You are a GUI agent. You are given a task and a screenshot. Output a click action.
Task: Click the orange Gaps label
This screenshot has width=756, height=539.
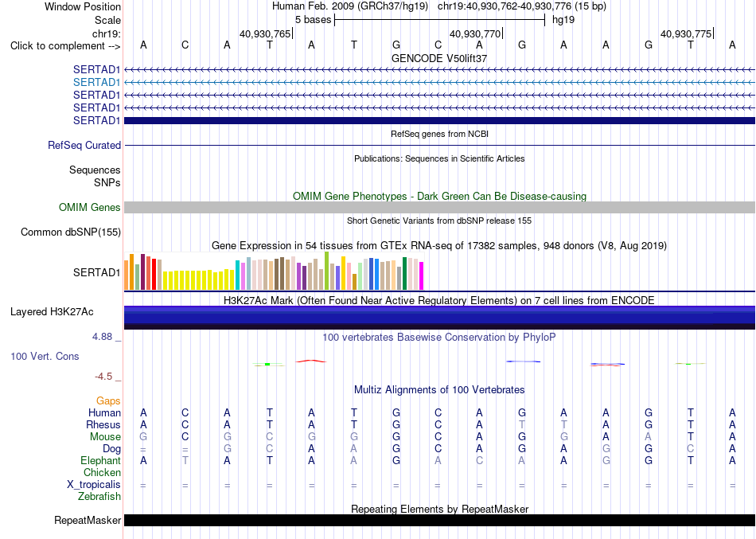click(108, 401)
